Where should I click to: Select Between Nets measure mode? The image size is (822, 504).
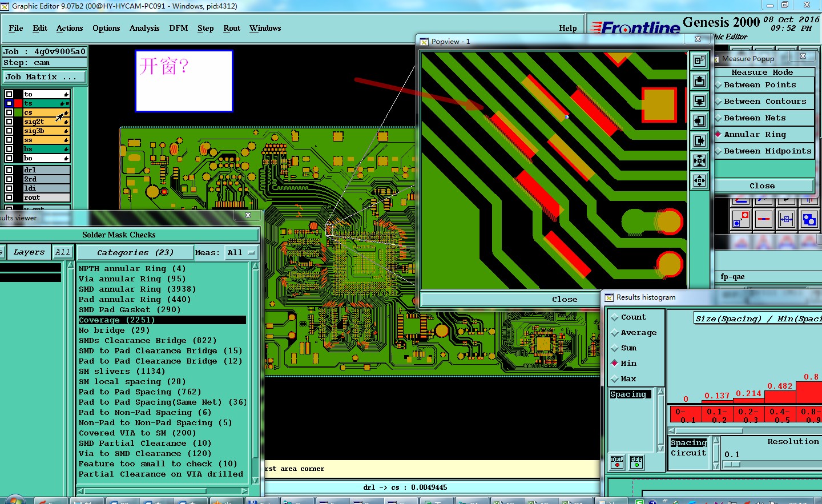764,118
